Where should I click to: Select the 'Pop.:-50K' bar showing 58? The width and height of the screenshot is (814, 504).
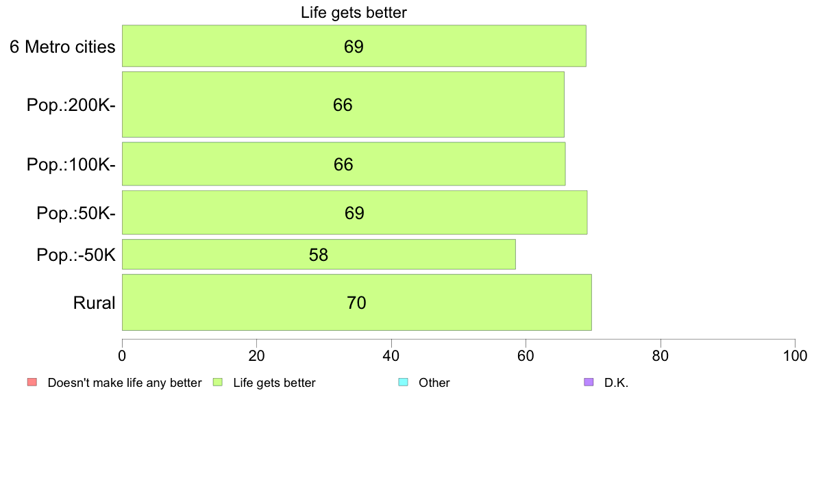click(x=319, y=254)
